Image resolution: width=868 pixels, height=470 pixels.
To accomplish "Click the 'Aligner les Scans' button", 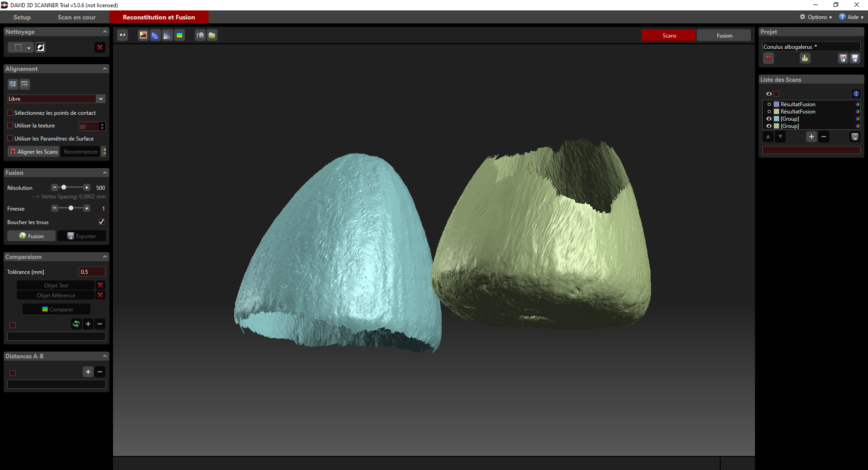I will click(x=34, y=152).
